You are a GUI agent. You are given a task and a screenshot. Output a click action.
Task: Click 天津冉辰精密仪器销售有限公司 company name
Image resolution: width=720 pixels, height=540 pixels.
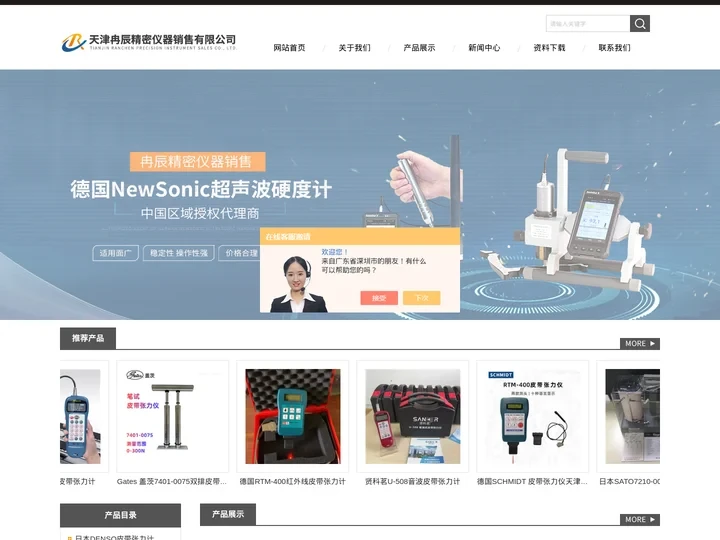162,39
